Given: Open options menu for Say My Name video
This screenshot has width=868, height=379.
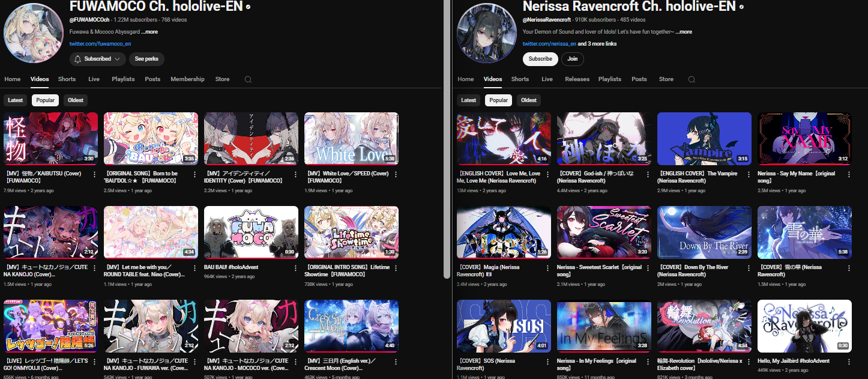Looking at the screenshot, I should click(848, 174).
